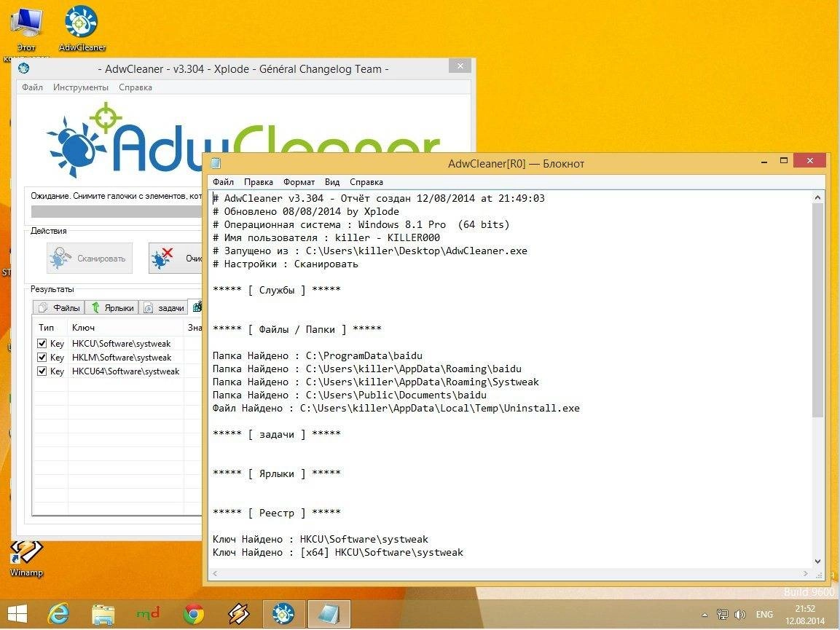This screenshot has height=630, width=840.
Task: Click the 'Roaming\Systweak' path line in Notepad
Action: [x=375, y=382]
